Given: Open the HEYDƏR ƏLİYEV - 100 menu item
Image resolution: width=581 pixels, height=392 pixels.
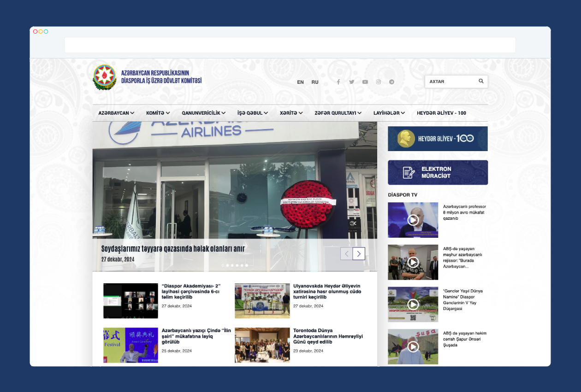Looking at the screenshot, I should pos(441,113).
